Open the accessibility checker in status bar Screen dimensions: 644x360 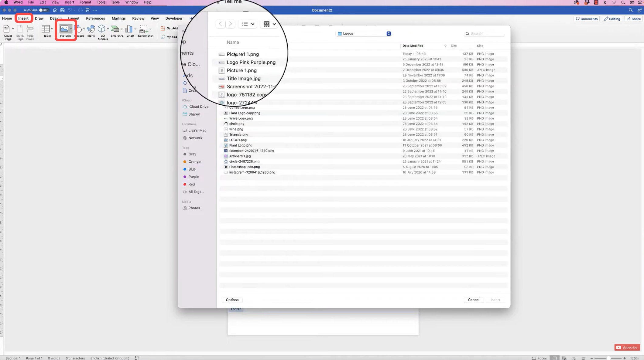137,358
